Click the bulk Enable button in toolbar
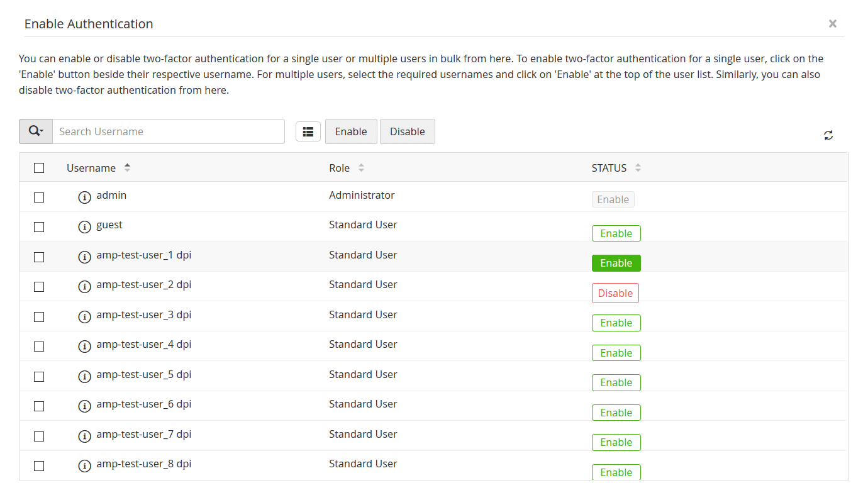This screenshot has height=500, width=868. pyautogui.click(x=351, y=131)
